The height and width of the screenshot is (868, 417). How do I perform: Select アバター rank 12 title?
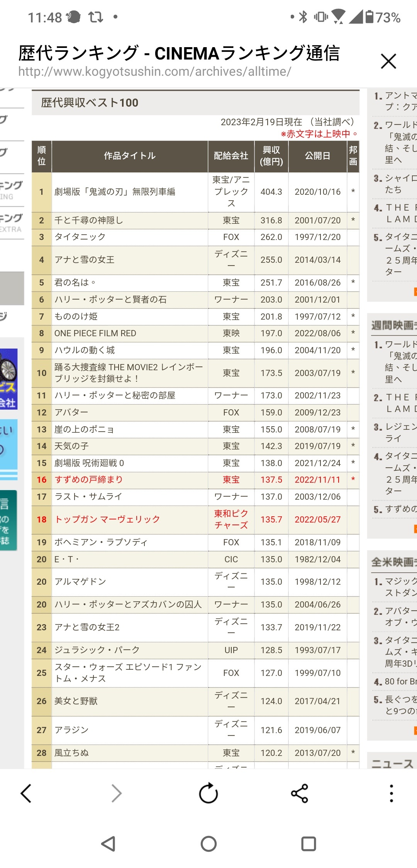(71, 412)
